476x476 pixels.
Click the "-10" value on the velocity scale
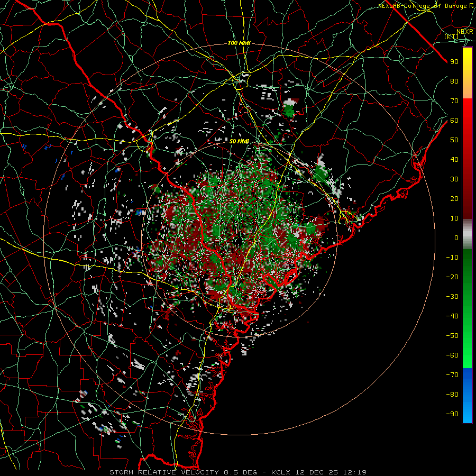click(452, 258)
